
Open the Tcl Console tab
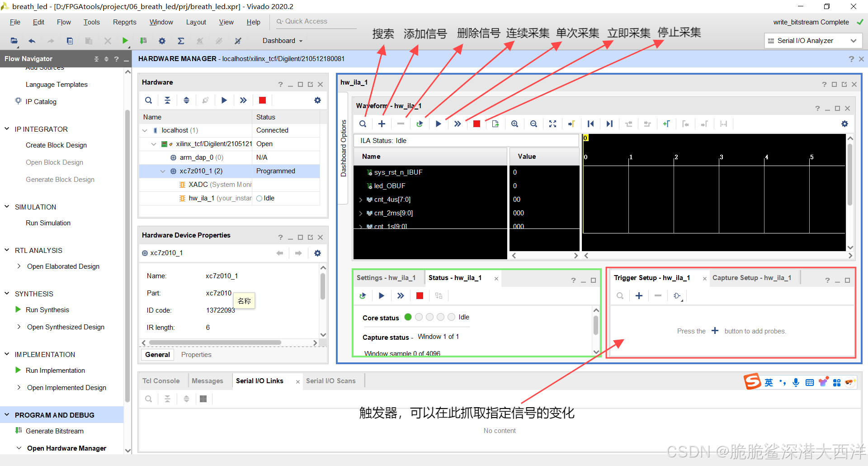tap(161, 381)
